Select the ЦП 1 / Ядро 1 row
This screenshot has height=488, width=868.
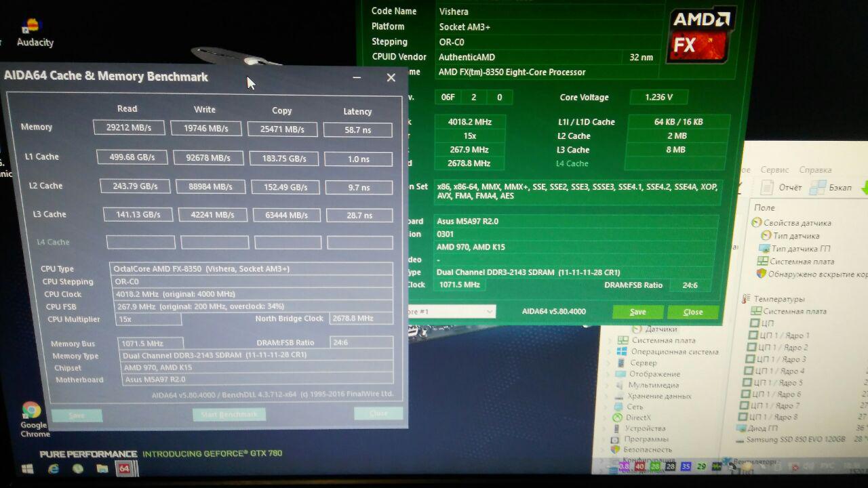(x=778, y=335)
